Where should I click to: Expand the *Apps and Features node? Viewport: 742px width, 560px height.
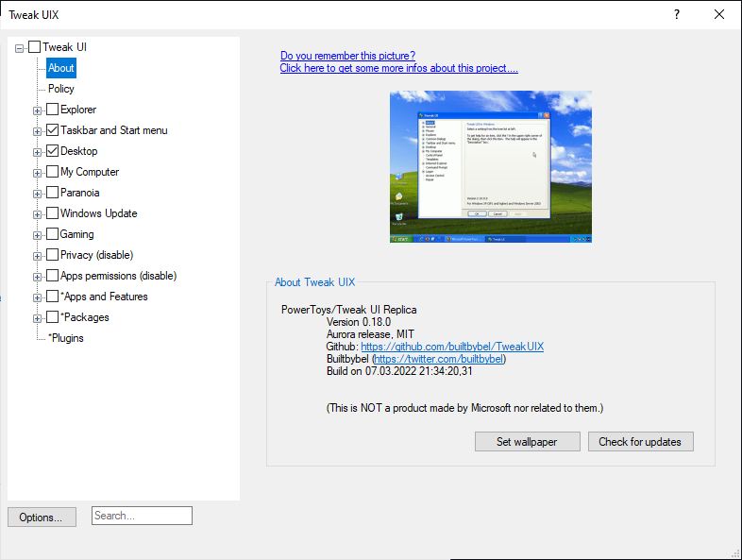37,298
